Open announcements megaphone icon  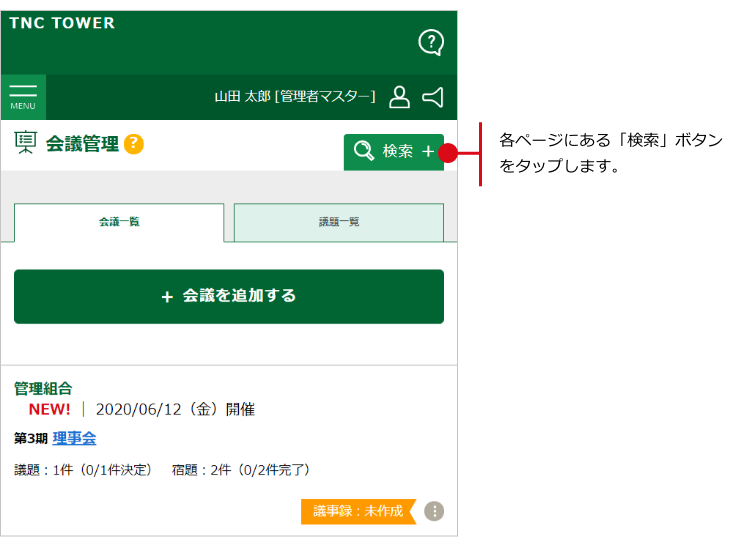pyautogui.click(x=432, y=97)
